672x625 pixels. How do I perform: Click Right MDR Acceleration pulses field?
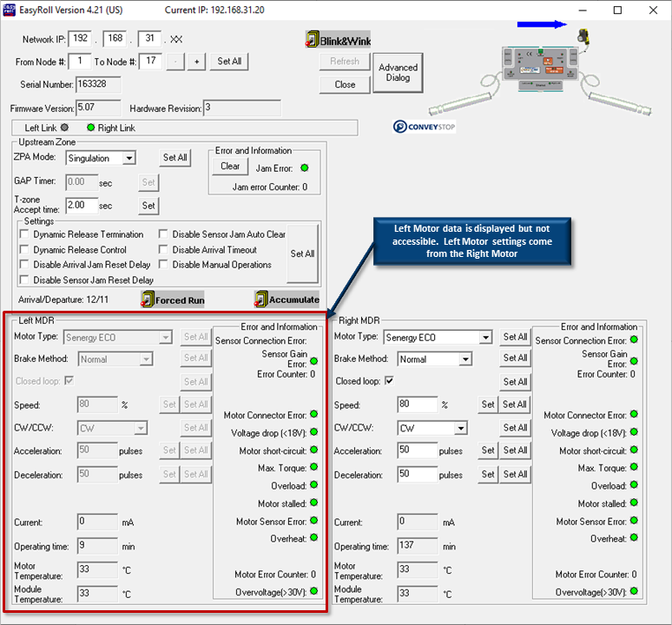click(418, 450)
